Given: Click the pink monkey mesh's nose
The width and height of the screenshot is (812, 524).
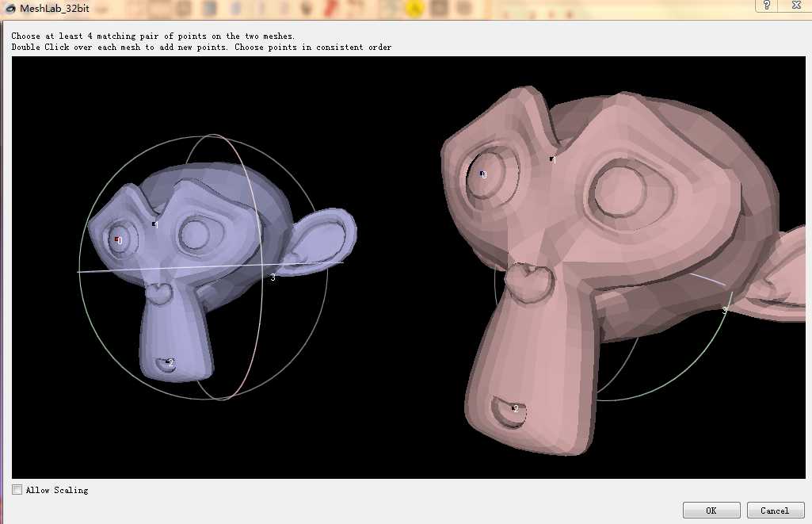Looking at the screenshot, I should pyautogui.click(x=529, y=282).
